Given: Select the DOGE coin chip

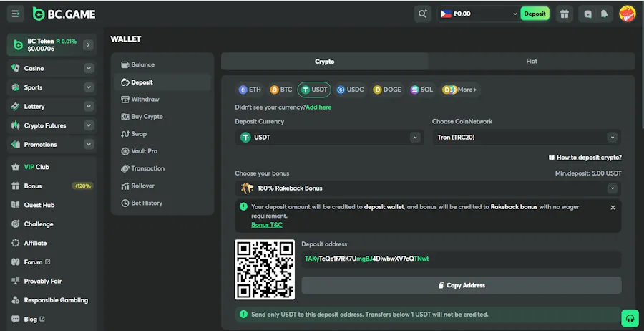Looking at the screenshot, I should 387,90.
